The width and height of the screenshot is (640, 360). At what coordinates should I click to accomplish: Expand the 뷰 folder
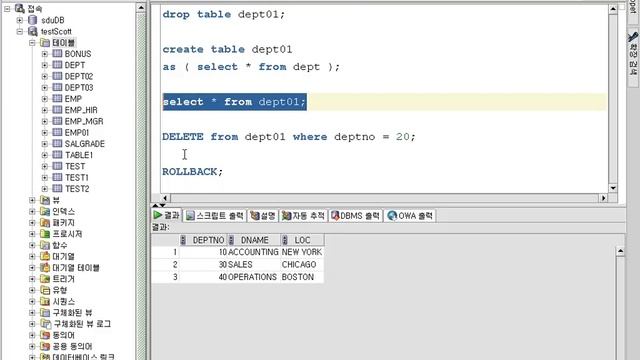pyautogui.click(x=32, y=200)
